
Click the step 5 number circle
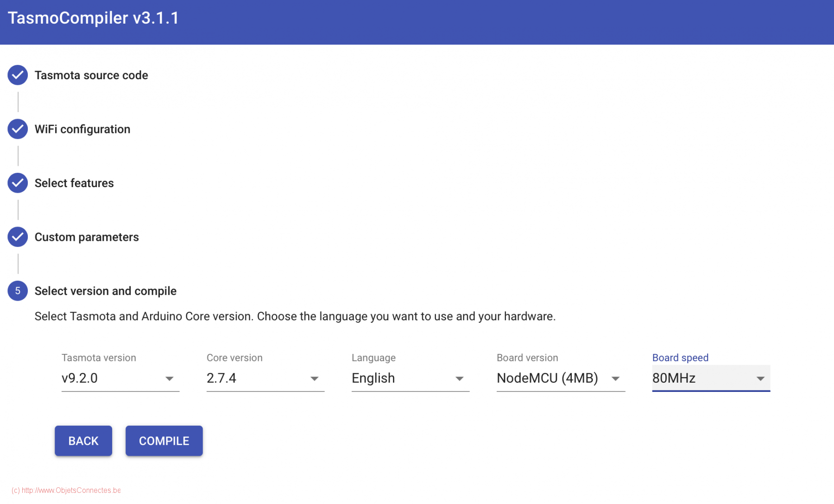[x=18, y=291]
